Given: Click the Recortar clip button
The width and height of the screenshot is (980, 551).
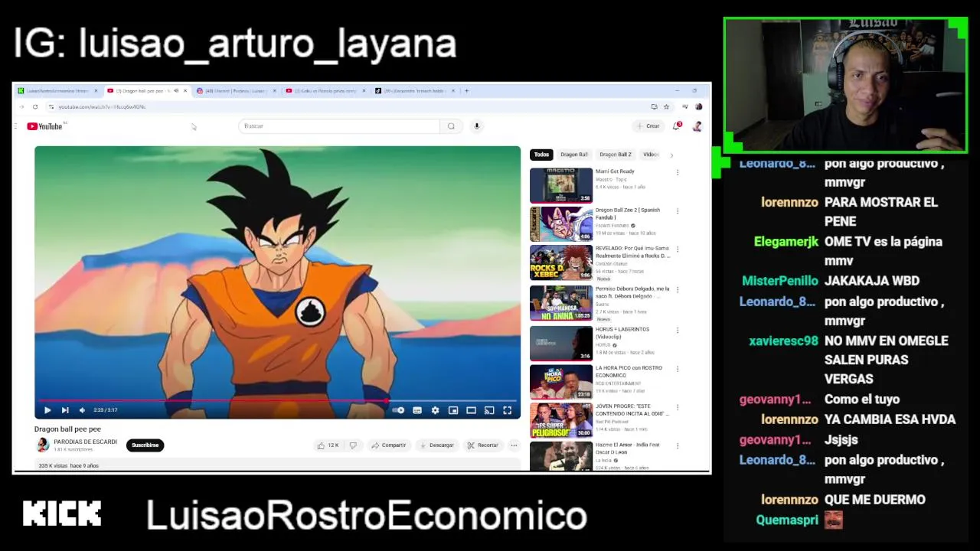Looking at the screenshot, I should click(x=483, y=445).
